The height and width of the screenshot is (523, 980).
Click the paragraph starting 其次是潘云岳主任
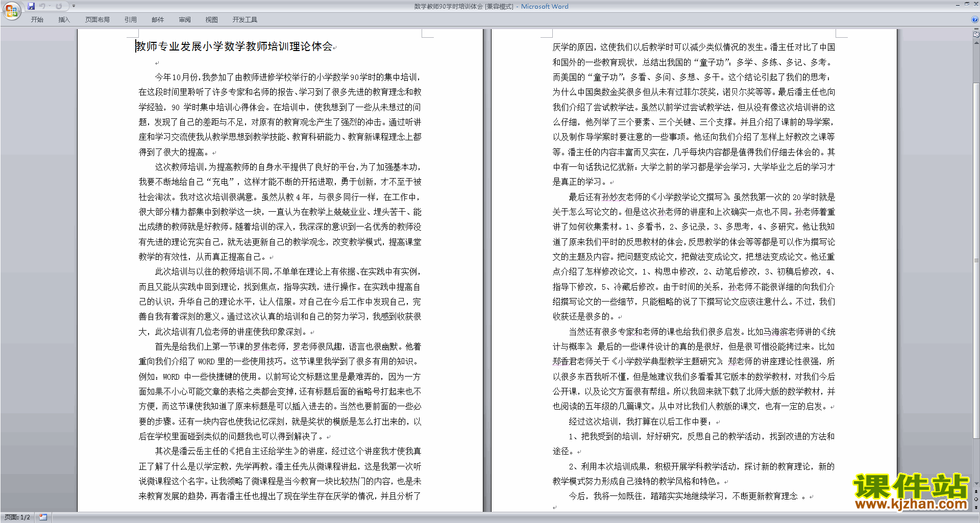point(280,474)
